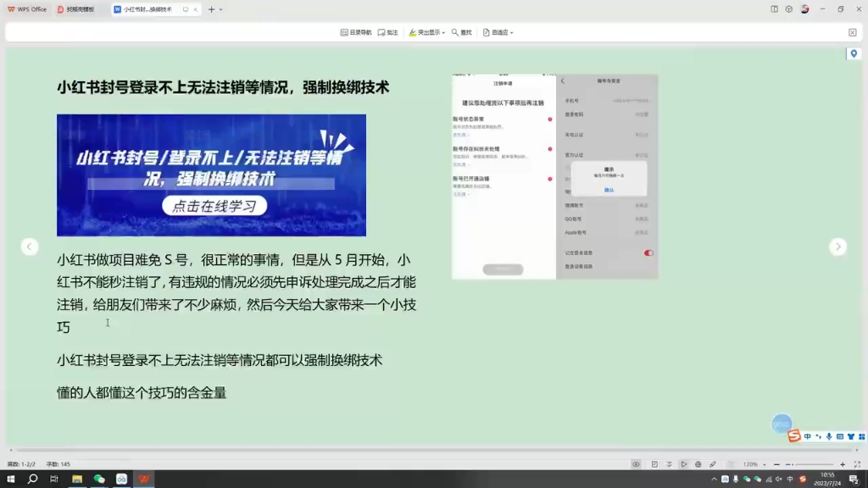
Task: Zoom in with the plus button
Action: (843, 464)
